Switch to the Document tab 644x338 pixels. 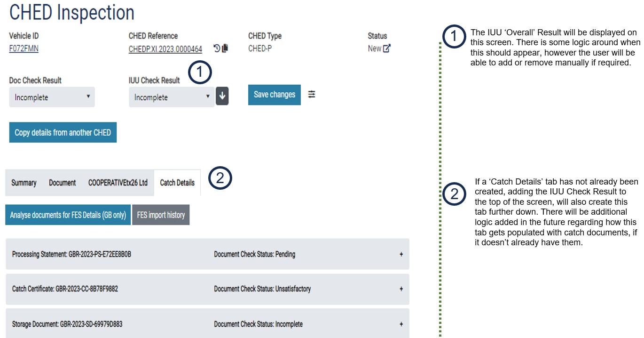(63, 183)
